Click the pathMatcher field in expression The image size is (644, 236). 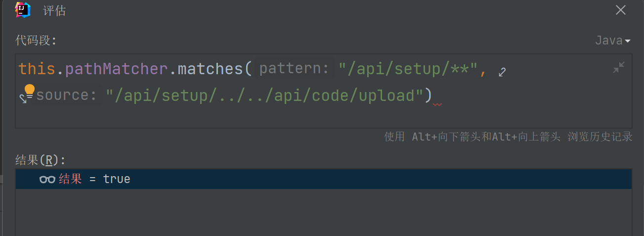tap(116, 69)
